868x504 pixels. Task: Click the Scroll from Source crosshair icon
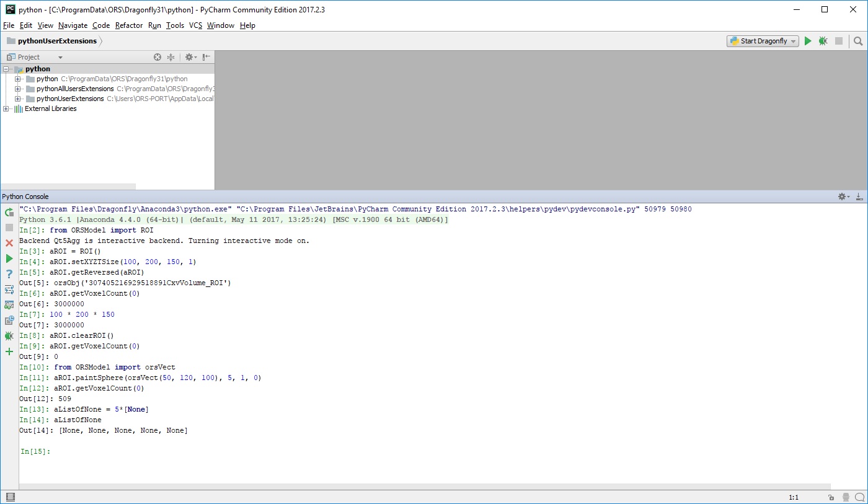click(157, 57)
